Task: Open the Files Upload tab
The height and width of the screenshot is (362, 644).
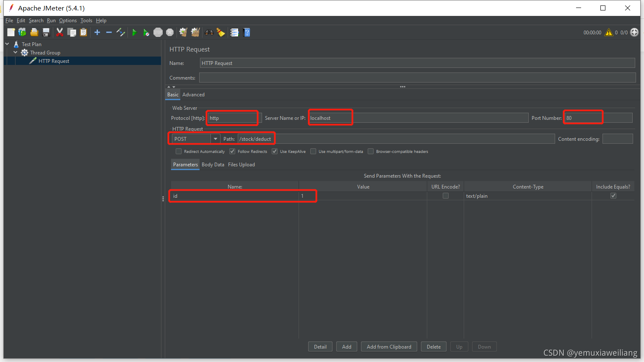Action: pos(241,165)
